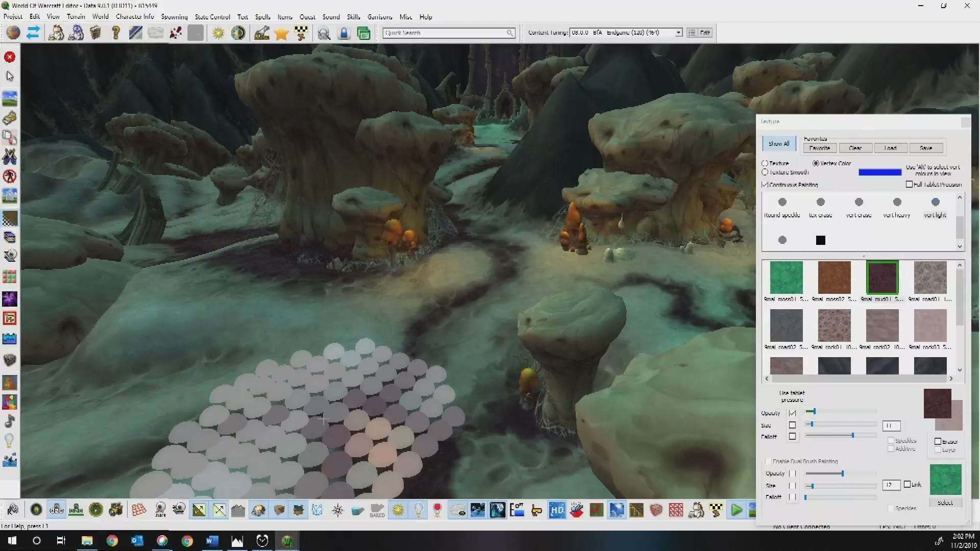Enable the Eraser checkbox
The height and width of the screenshot is (551, 980).
tap(938, 441)
